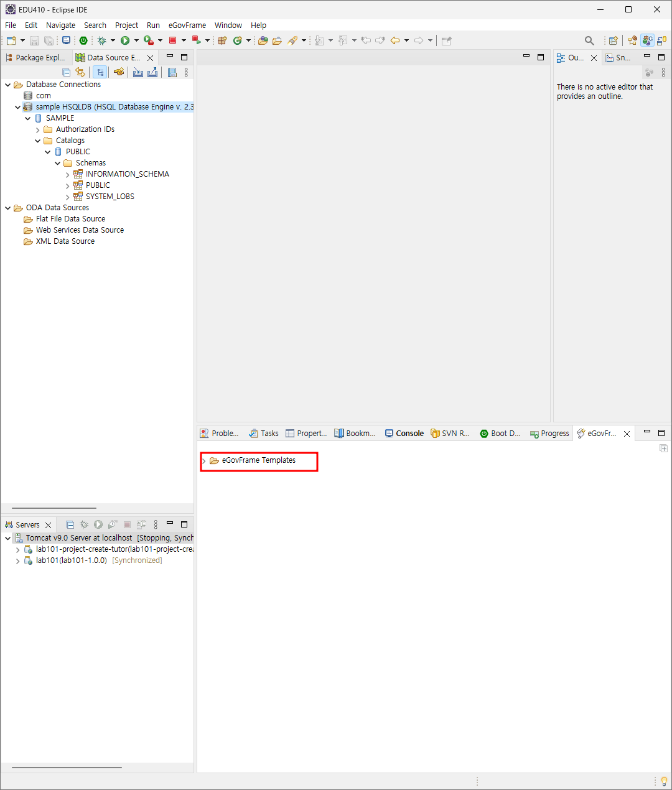Select the lab101-project-create-tutor module in Servers
The image size is (672, 790).
[108, 549]
